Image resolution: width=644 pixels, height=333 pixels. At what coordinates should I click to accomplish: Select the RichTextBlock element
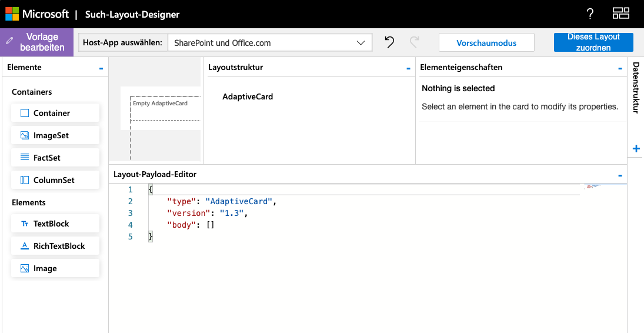[55, 246]
